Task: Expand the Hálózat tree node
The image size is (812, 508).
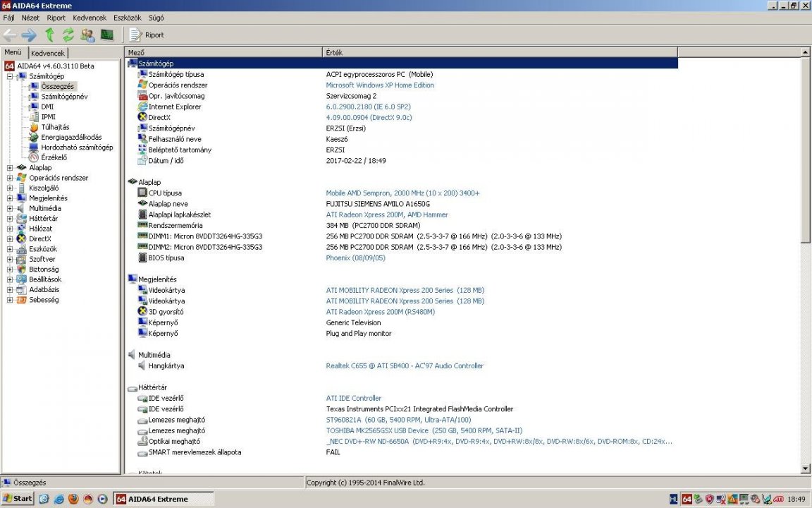Action: (x=10, y=229)
